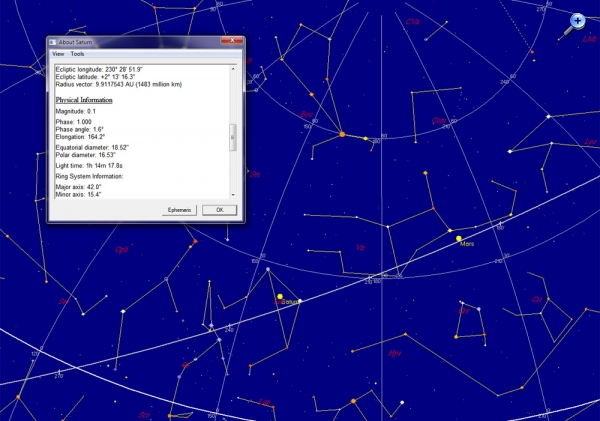600x421 pixels.
Task: Click the scroll down arrow in info panel
Action: tap(234, 193)
